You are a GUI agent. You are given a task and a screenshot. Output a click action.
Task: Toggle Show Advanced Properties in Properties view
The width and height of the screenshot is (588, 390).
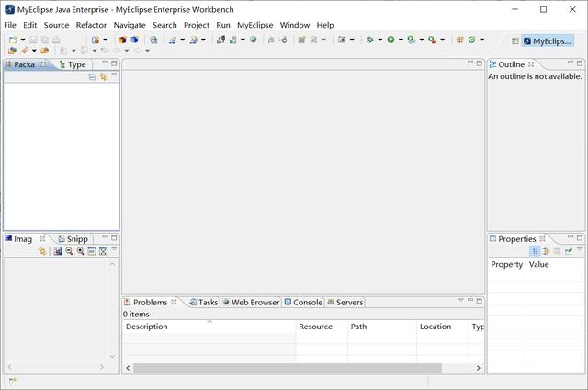tap(546, 251)
